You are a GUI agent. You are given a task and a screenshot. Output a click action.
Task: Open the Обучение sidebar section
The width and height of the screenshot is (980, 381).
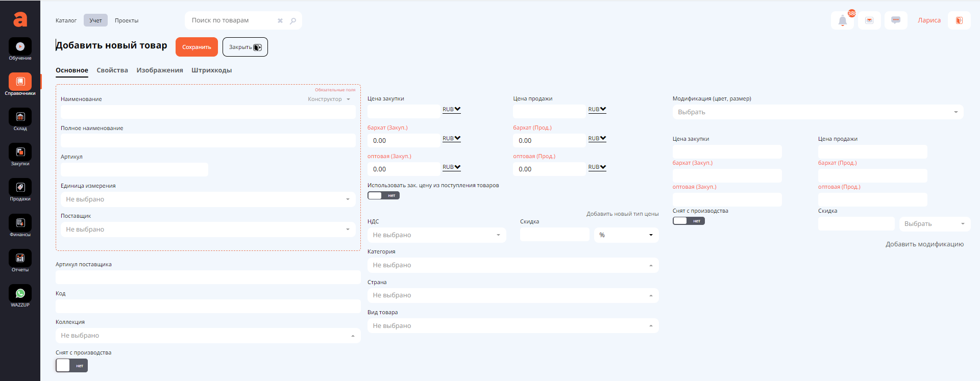pos(20,47)
